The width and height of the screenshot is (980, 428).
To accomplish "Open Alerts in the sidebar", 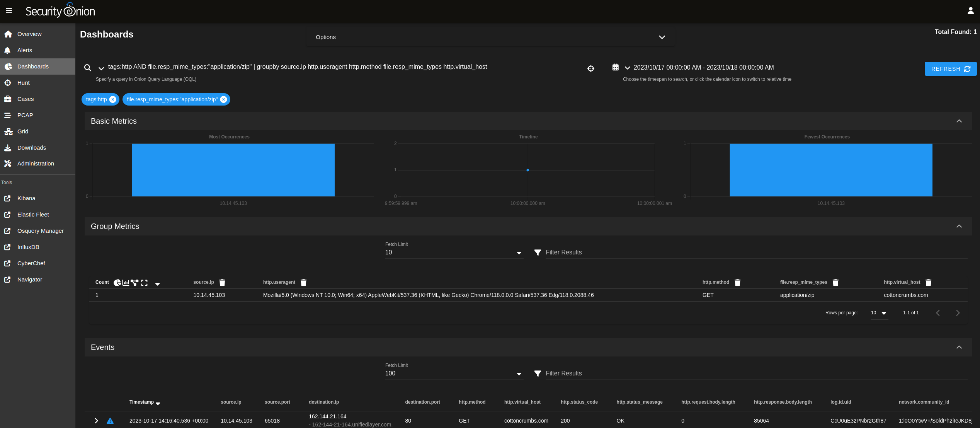I will coord(25,50).
